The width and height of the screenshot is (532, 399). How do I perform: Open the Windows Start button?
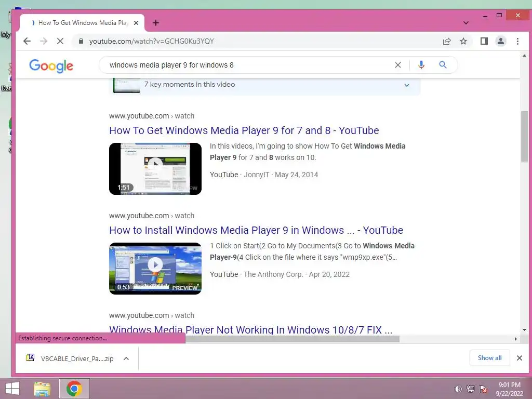[12, 389]
